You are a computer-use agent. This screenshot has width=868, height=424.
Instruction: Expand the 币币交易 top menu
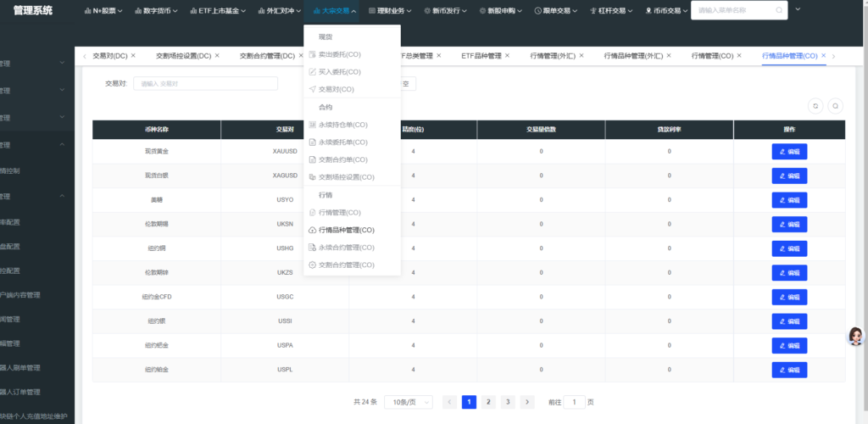click(x=667, y=10)
